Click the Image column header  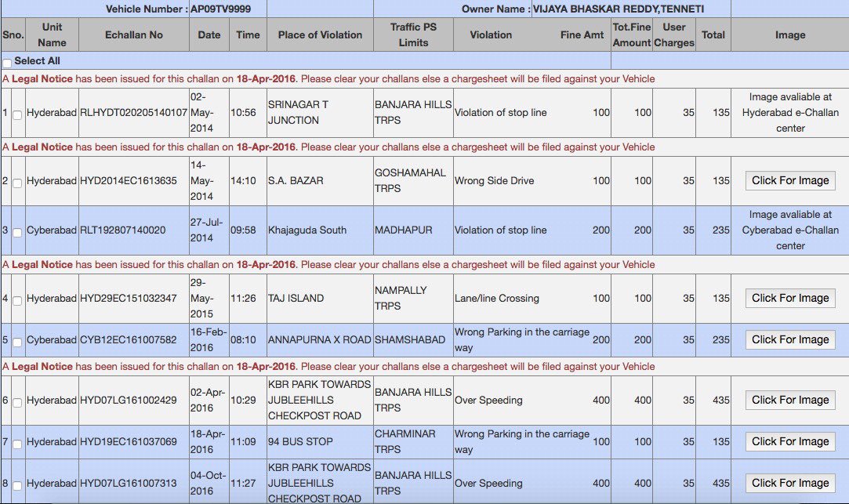coord(790,34)
